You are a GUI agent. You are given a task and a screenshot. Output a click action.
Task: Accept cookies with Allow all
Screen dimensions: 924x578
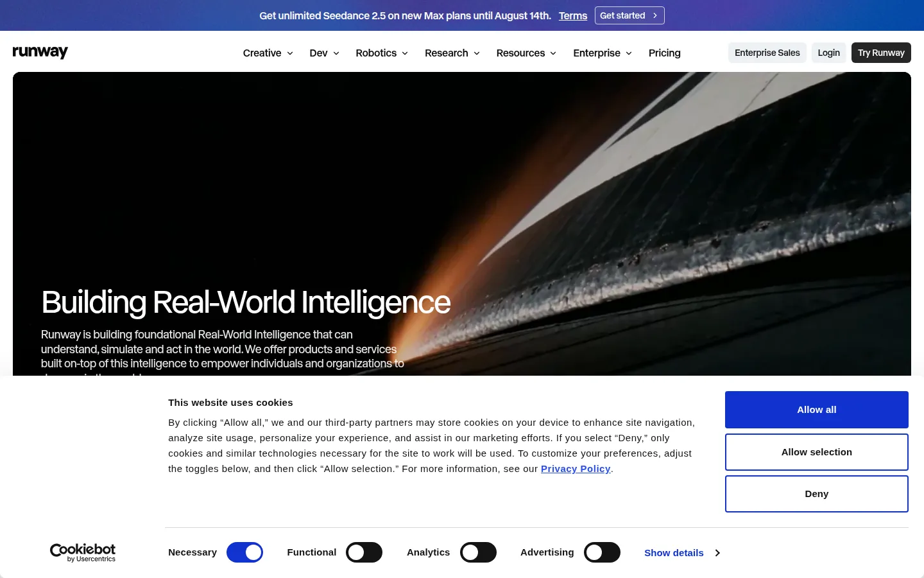coord(817,410)
